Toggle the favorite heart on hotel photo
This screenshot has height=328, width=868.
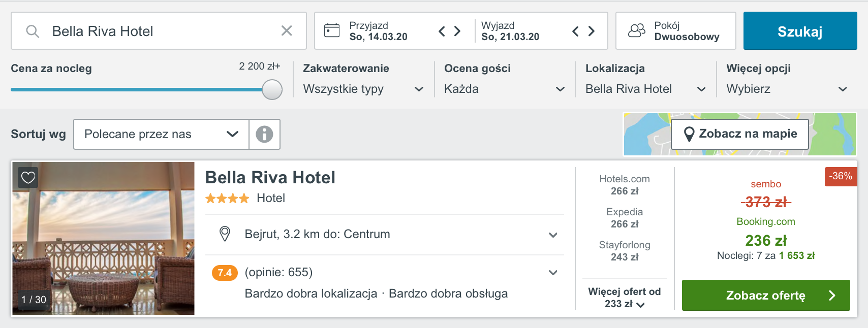click(28, 178)
